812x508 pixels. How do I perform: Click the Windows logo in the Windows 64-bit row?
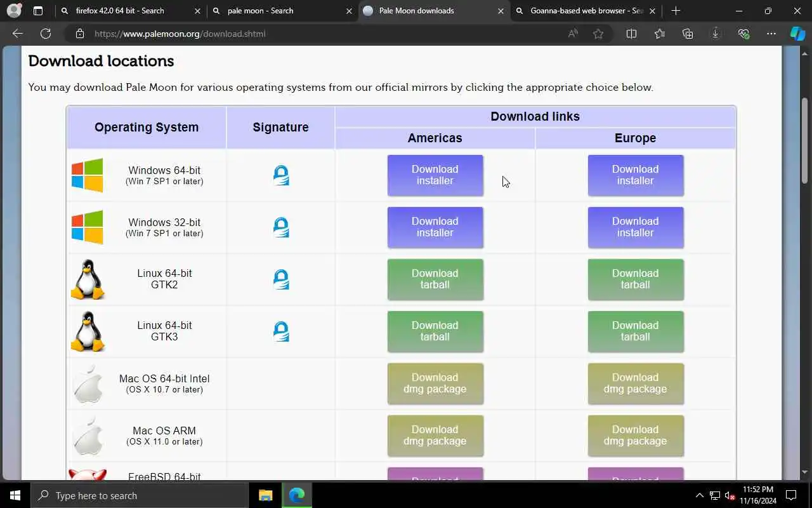(x=87, y=175)
